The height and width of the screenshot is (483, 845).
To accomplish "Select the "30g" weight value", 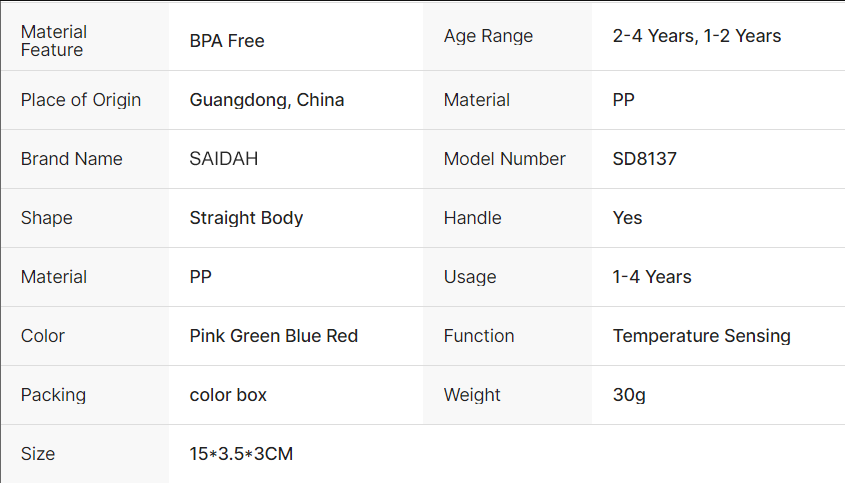I will click(x=629, y=395).
